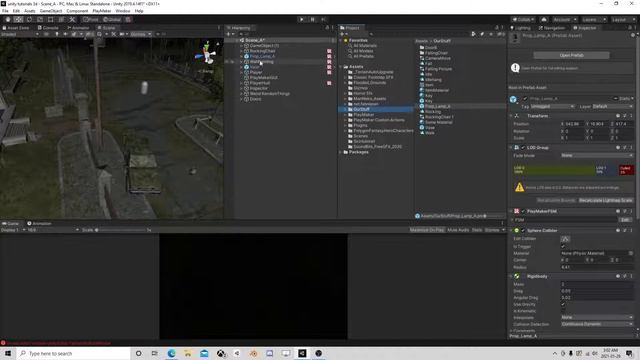The image size is (640, 360).
Task: Toggle scene audio speaker icon
Action: [65, 34]
